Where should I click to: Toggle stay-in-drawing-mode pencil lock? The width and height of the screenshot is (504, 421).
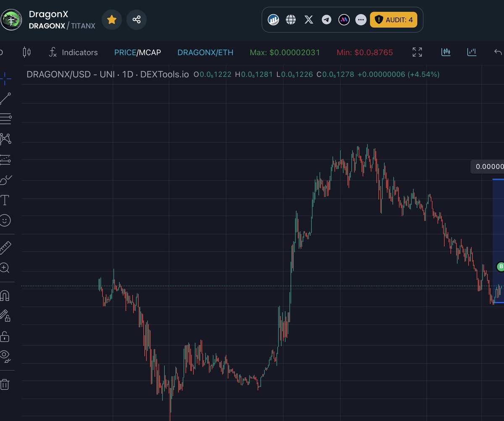pos(5,316)
